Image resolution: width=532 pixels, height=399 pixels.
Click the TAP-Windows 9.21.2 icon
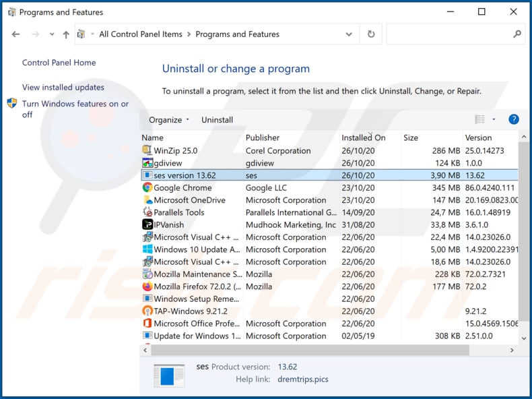point(147,311)
